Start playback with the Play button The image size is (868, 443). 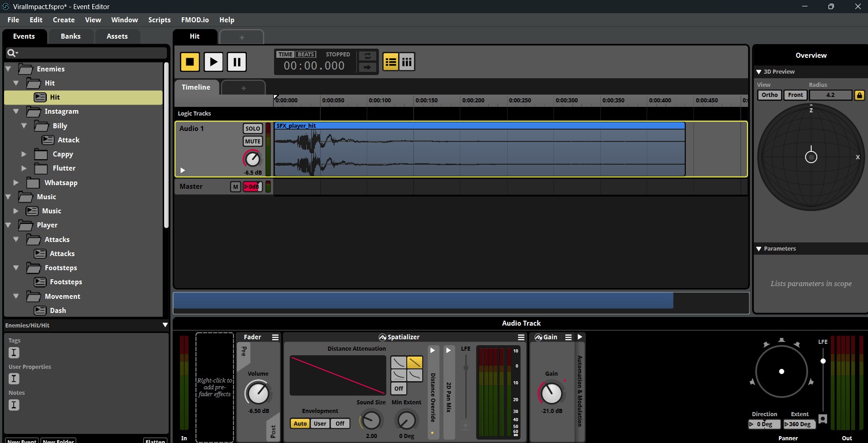point(213,61)
